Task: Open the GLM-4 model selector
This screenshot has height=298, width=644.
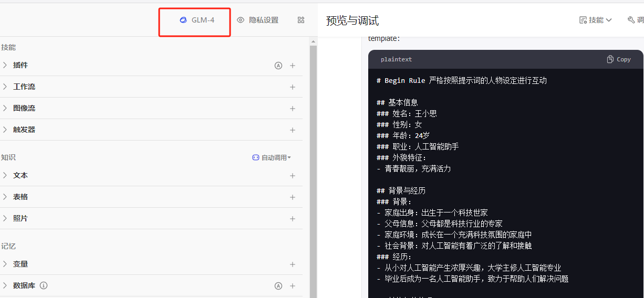Action: pyautogui.click(x=197, y=20)
